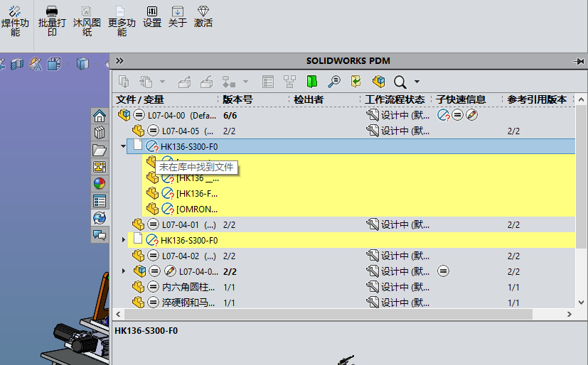Click blue magnifier find icon in PDM toolbar
The width and height of the screenshot is (588, 365).
[333, 82]
